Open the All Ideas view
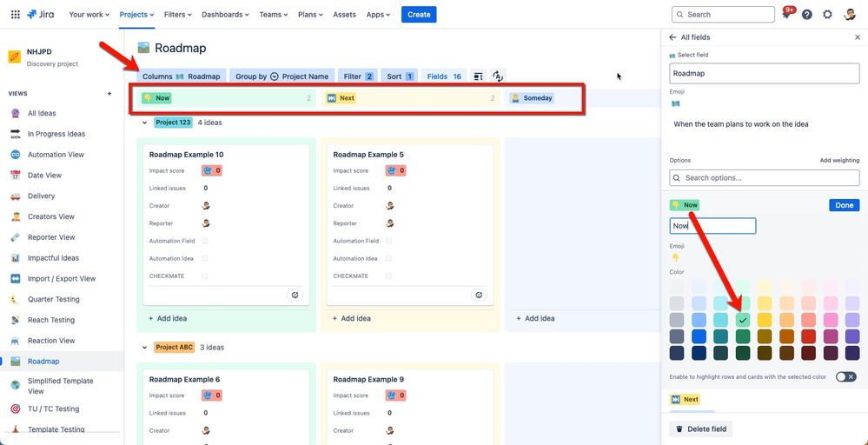 pos(42,113)
